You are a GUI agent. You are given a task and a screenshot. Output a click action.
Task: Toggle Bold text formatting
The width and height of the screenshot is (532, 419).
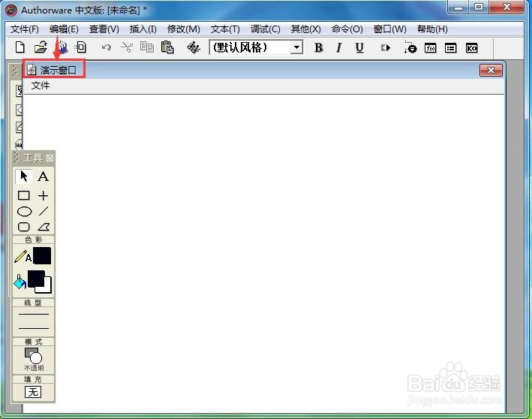319,47
